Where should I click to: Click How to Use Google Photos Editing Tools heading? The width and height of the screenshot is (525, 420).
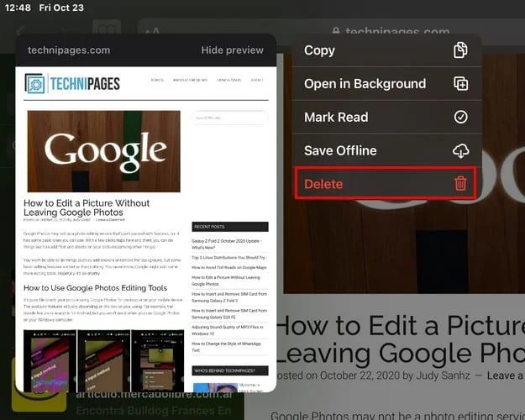click(x=96, y=288)
